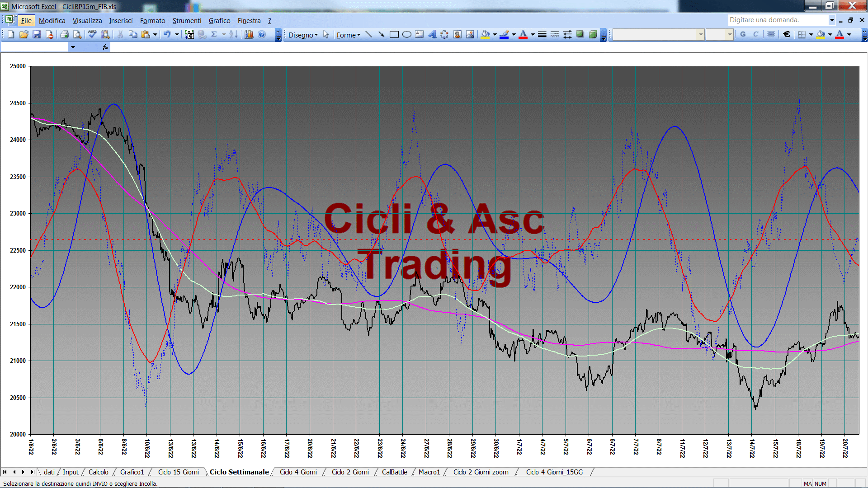
Task: Open the Inserisci menu
Action: (121, 20)
